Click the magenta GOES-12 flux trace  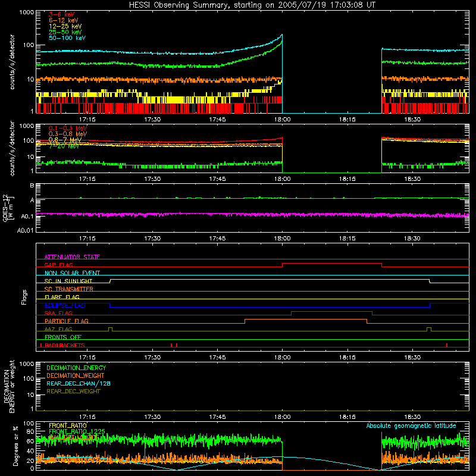[252, 215]
